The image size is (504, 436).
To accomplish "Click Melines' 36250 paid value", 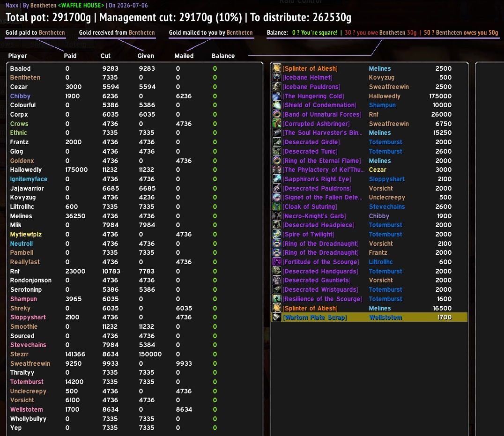I will 75,216.
